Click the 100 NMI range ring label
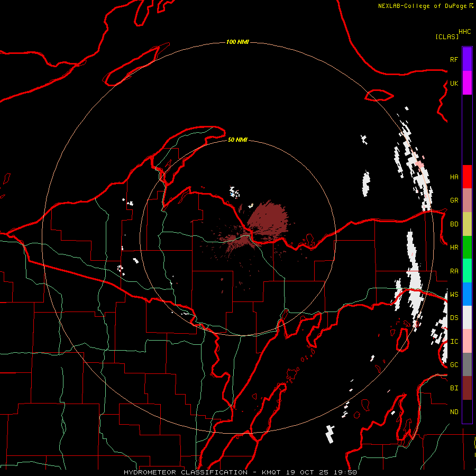 tap(237, 42)
